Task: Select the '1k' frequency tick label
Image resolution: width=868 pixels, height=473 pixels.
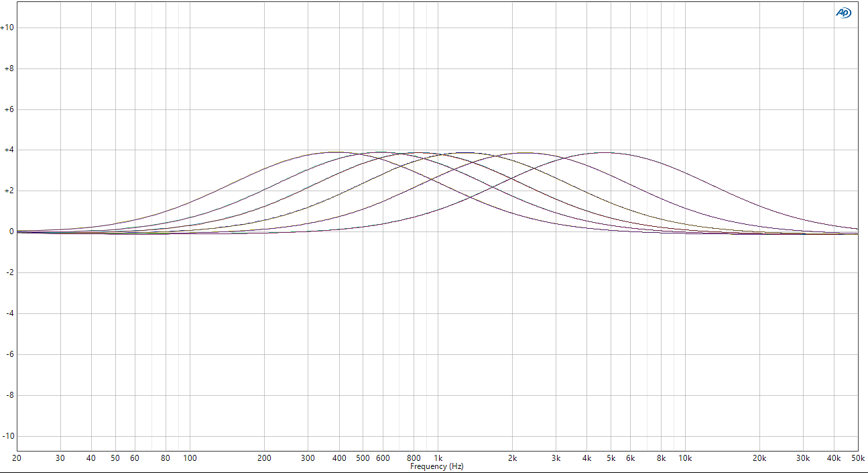Action: [x=438, y=458]
